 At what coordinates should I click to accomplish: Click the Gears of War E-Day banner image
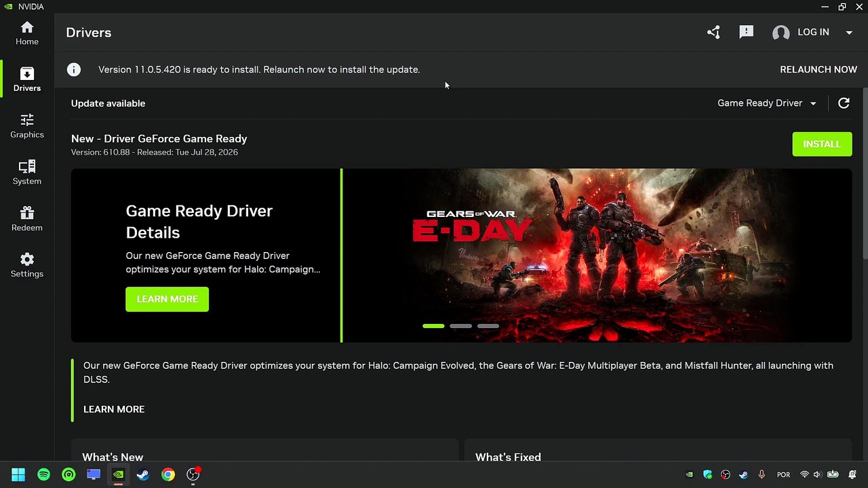(597, 256)
